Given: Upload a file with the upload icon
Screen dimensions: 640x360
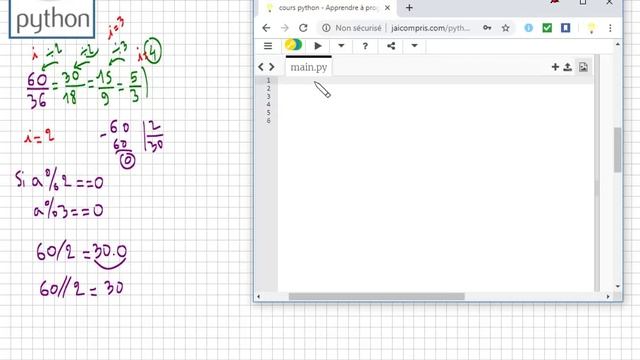Looking at the screenshot, I should [567, 67].
